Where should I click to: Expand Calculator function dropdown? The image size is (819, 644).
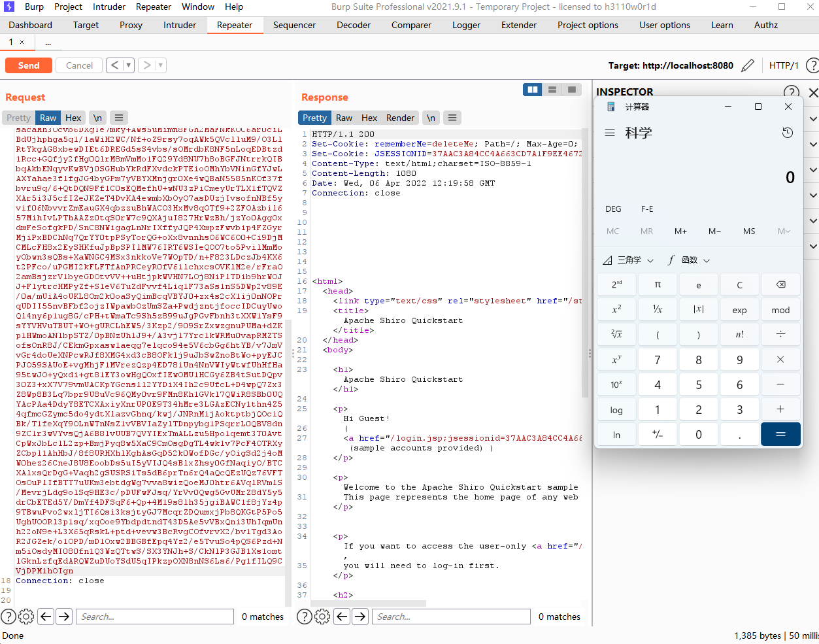pyautogui.click(x=689, y=260)
